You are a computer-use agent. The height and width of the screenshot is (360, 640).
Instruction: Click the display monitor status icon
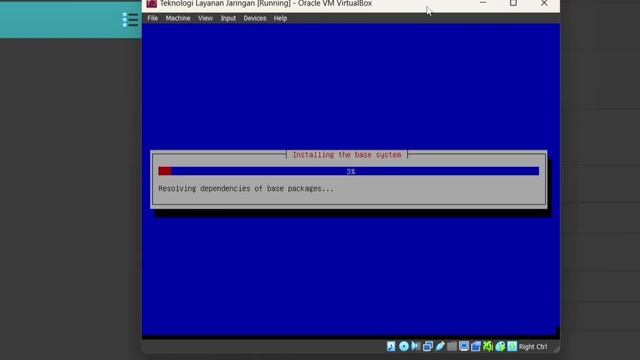coord(464,347)
